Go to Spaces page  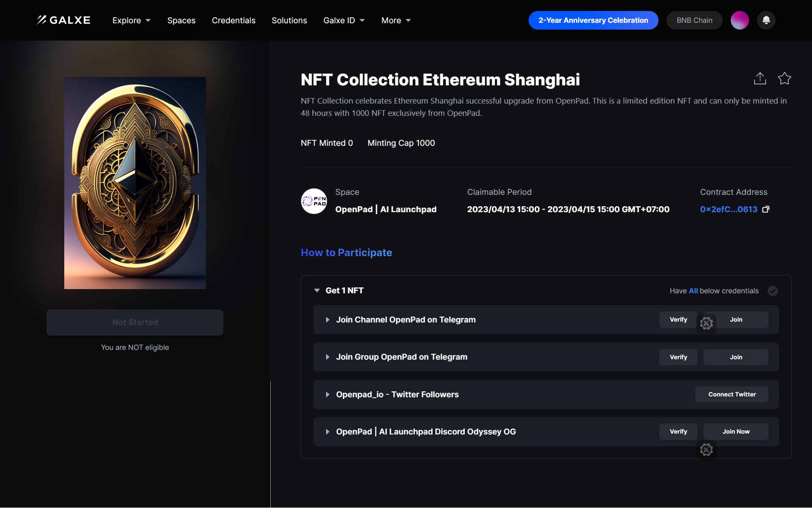181,20
